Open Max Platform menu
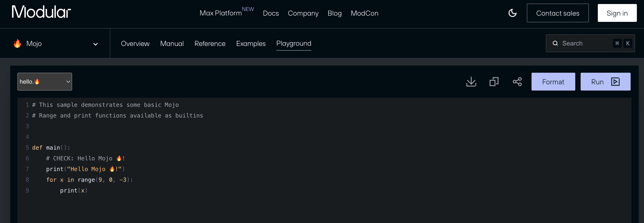Viewport: 644px width, 223px height. (x=220, y=13)
